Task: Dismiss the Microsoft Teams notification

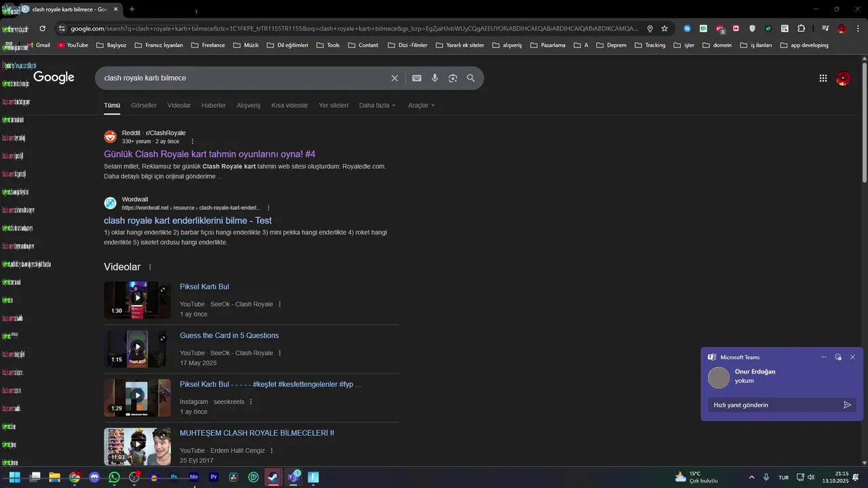Action: pyautogui.click(x=852, y=357)
